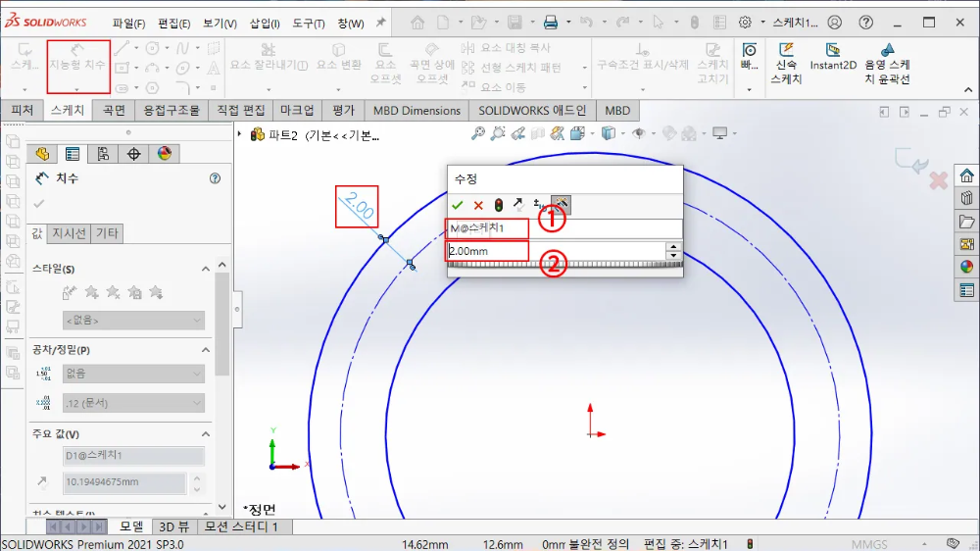
Task: Switch to the MBD Dimensions tab
Action: pyautogui.click(x=416, y=111)
